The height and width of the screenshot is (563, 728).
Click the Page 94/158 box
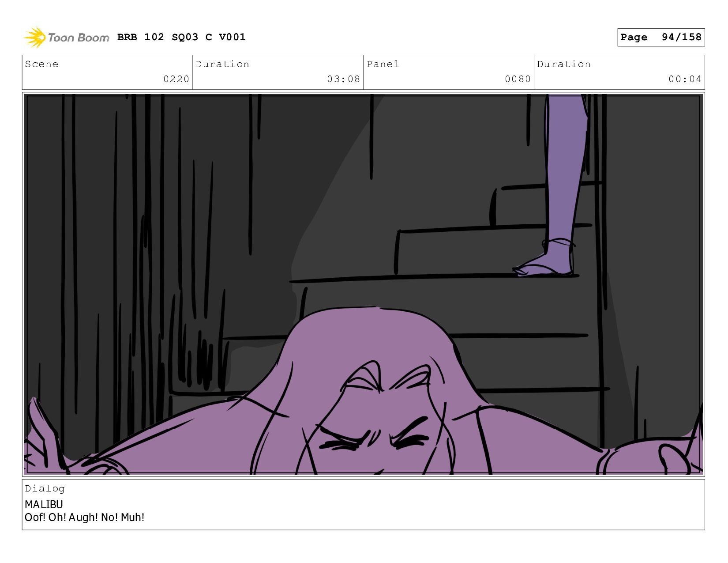pyautogui.click(x=660, y=37)
